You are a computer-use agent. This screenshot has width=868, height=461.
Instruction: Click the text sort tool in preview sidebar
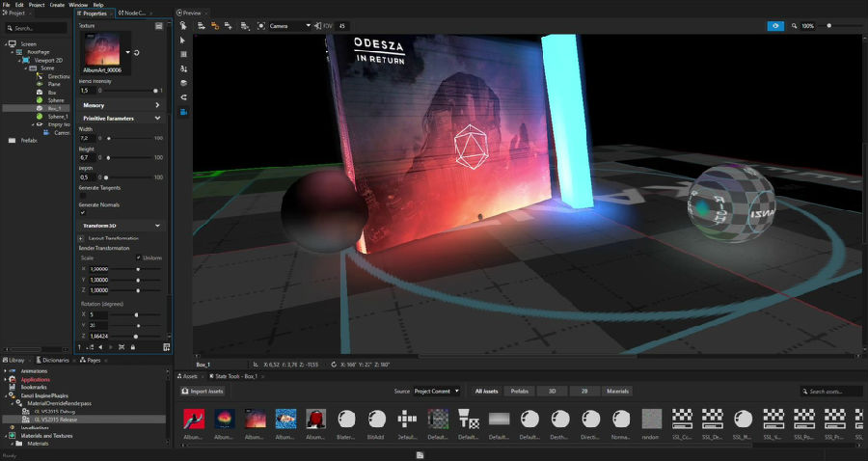pyautogui.click(x=183, y=68)
